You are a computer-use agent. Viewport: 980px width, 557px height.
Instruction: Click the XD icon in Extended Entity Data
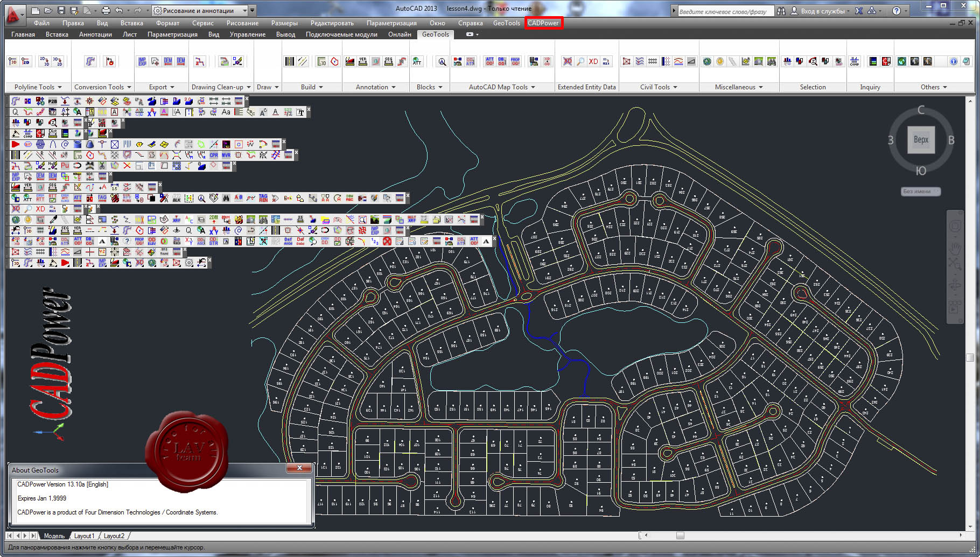coord(593,61)
